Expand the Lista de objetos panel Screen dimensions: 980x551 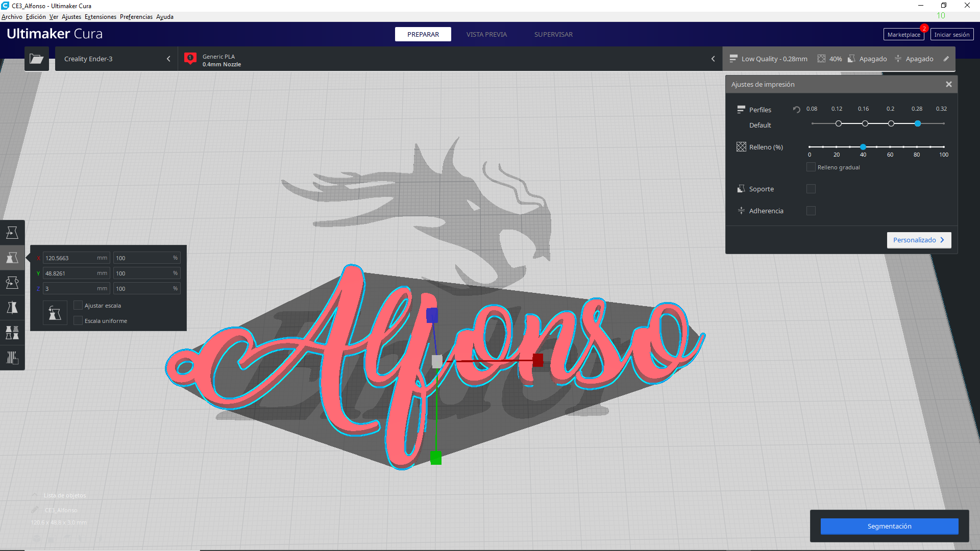(35, 495)
